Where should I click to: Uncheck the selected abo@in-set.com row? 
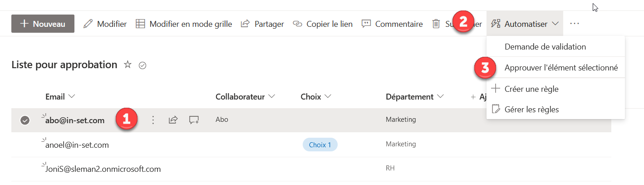25,120
